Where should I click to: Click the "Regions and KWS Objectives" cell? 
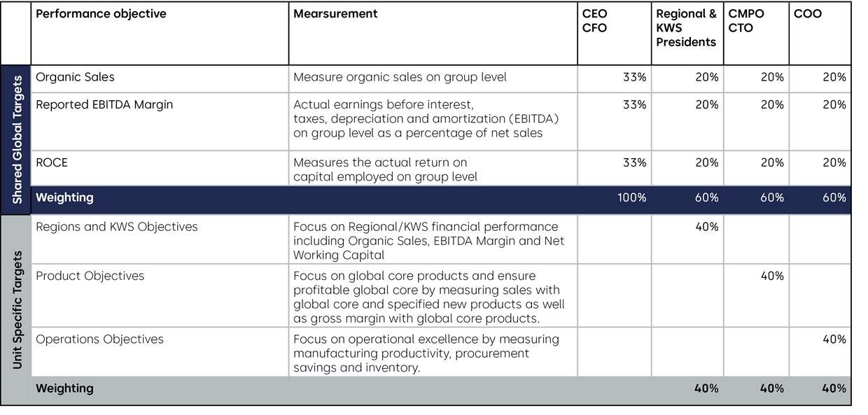(116, 227)
